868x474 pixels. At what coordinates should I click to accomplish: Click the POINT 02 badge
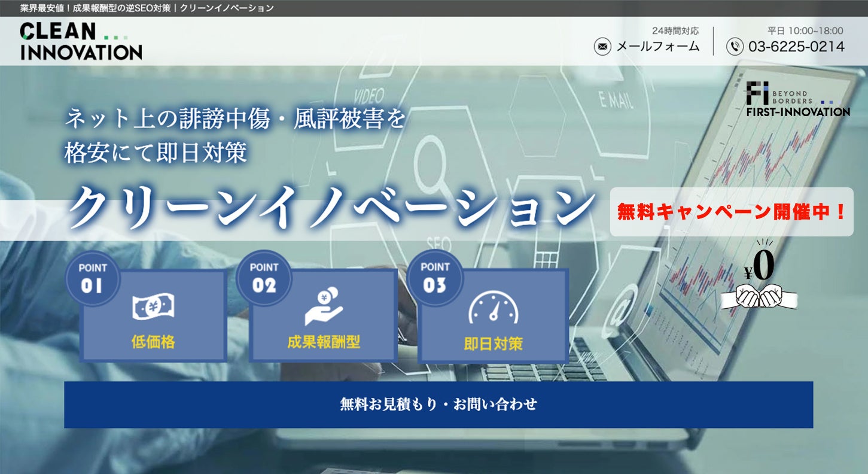coord(264,278)
